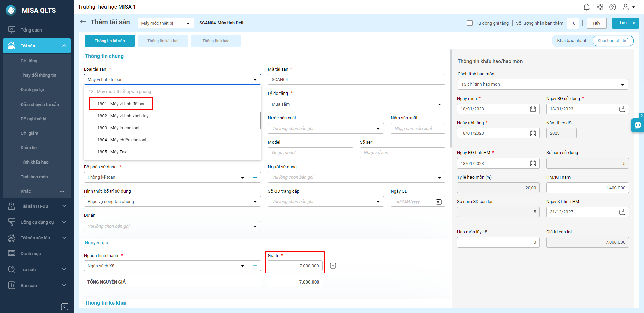Expand Công cụ dụng cụ sidebar section
This screenshot has width=644, height=313.
point(37,222)
